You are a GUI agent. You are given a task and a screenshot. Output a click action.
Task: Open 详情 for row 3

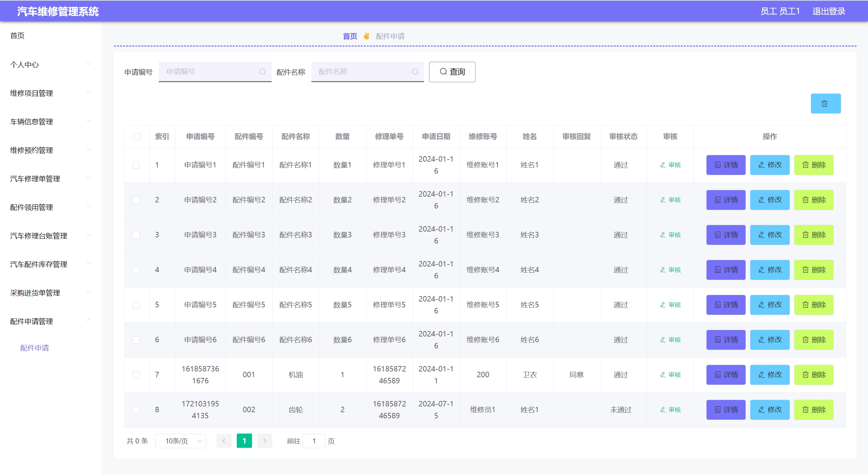pos(726,235)
